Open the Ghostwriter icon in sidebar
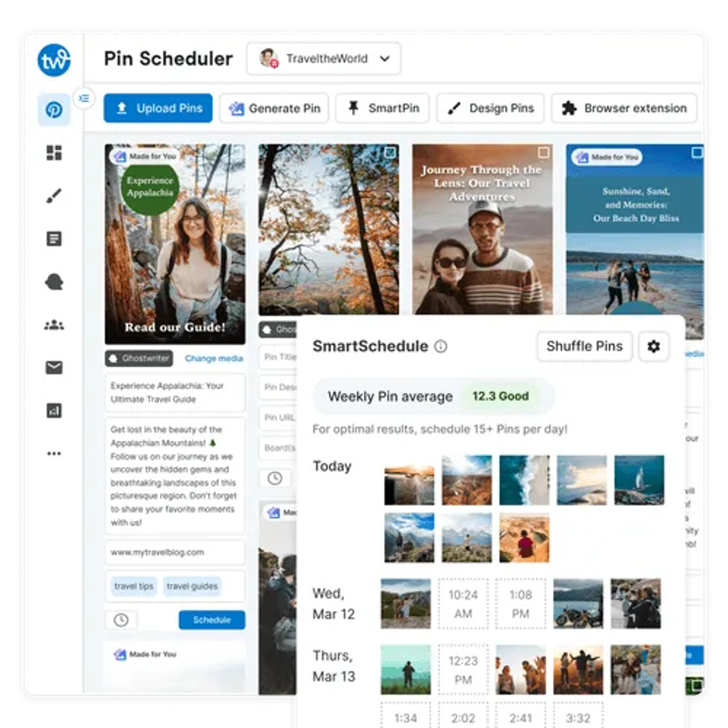 coord(54,282)
